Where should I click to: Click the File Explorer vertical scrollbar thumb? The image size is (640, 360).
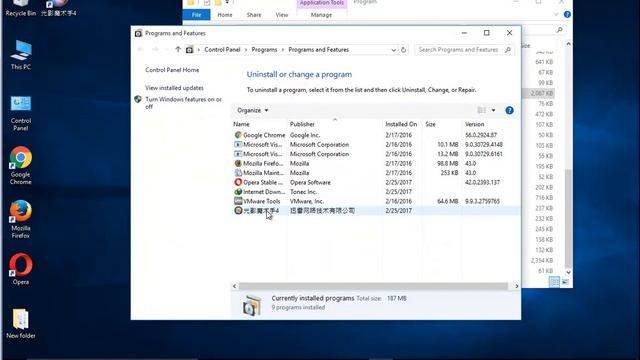pos(568,219)
